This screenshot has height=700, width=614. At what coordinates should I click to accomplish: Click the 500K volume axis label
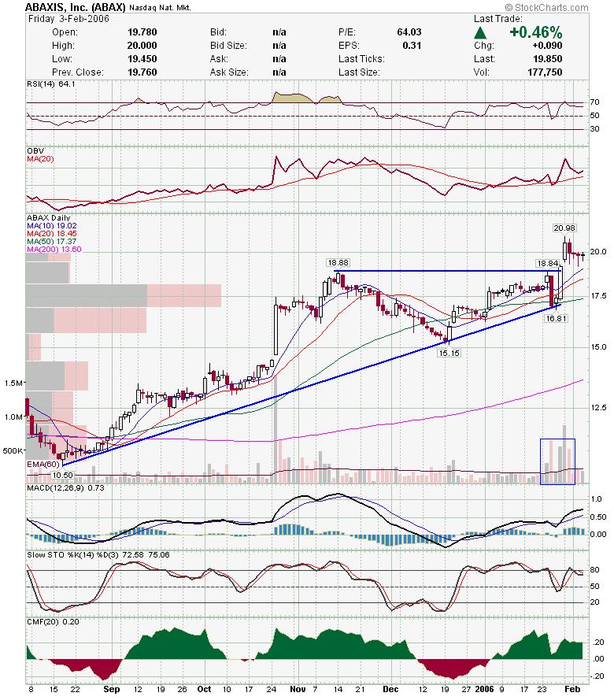click(13, 451)
